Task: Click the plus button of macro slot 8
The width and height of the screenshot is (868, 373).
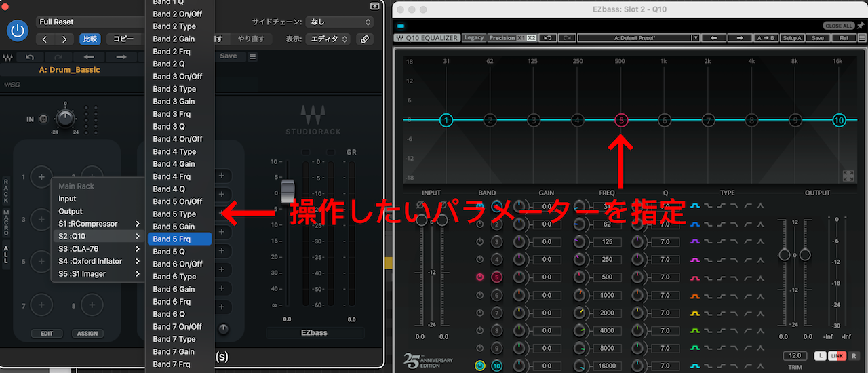Action: pyautogui.click(x=93, y=306)
